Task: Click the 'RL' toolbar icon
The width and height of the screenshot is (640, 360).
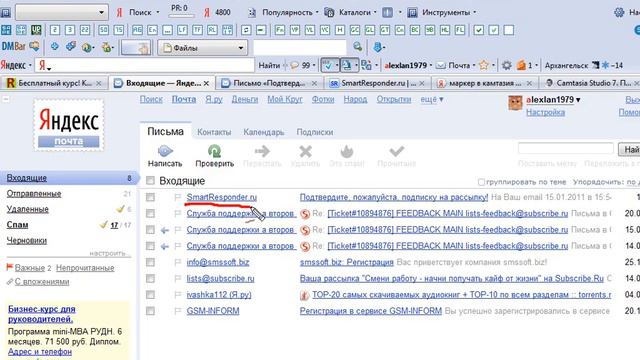Action: (x=212, y=30)
